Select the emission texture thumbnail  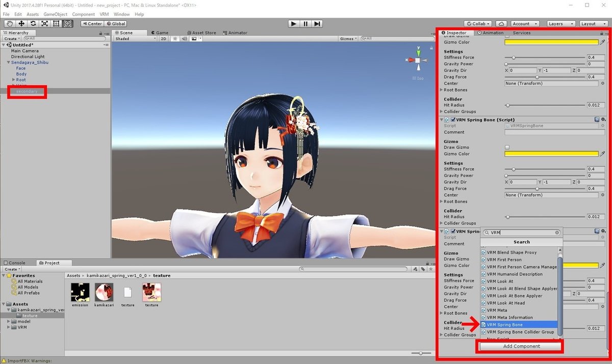tap(80, 292)
